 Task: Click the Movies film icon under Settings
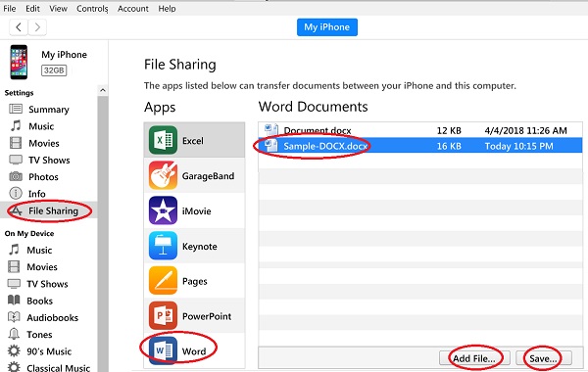point(16,143)
